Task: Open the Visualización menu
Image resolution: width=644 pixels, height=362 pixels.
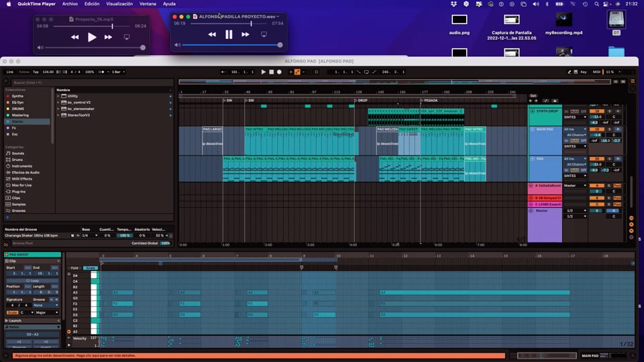Action: [119, 4]
